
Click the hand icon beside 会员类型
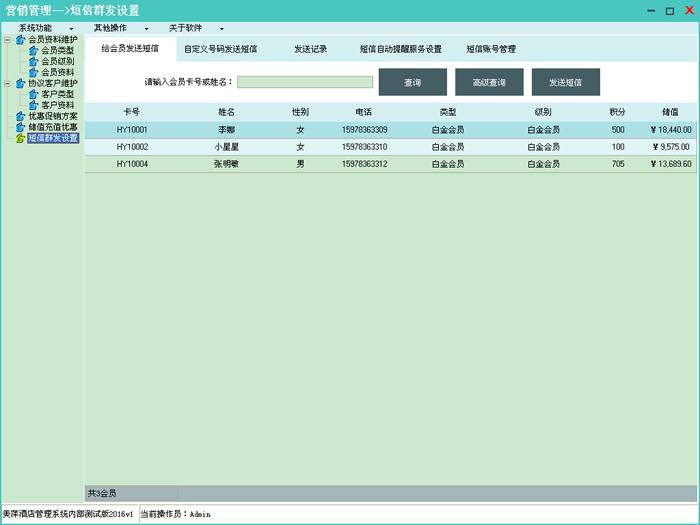[x=34, y=50]
